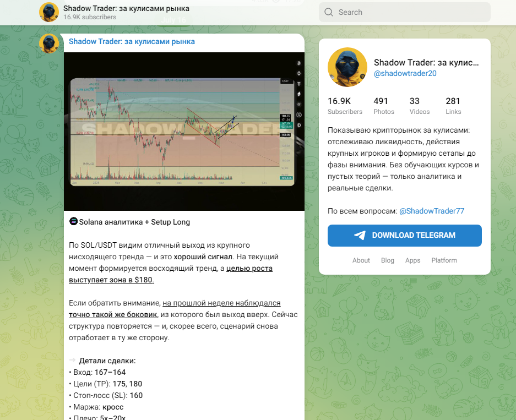Click the Search input field
The height and width of the screenshot is (420, 516).
(404, 12)
